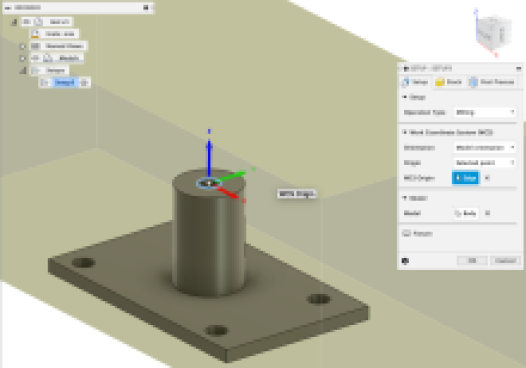Image resolution: width=526 pixels, height=368 pixels.
Task: Switch to the Post Process tab
Action: tap(492, 82)
